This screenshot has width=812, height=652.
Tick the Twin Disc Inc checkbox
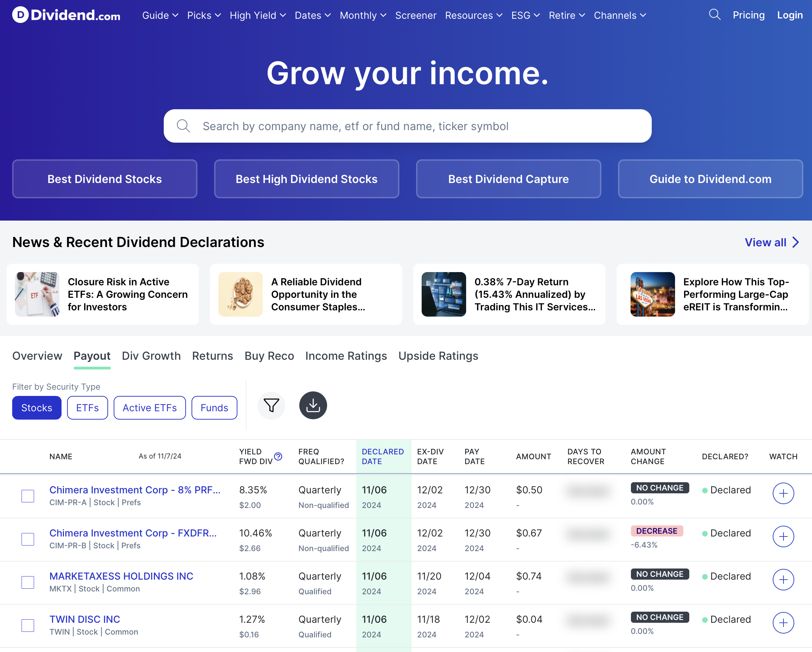pyautogui.click(x=28, y=626)
